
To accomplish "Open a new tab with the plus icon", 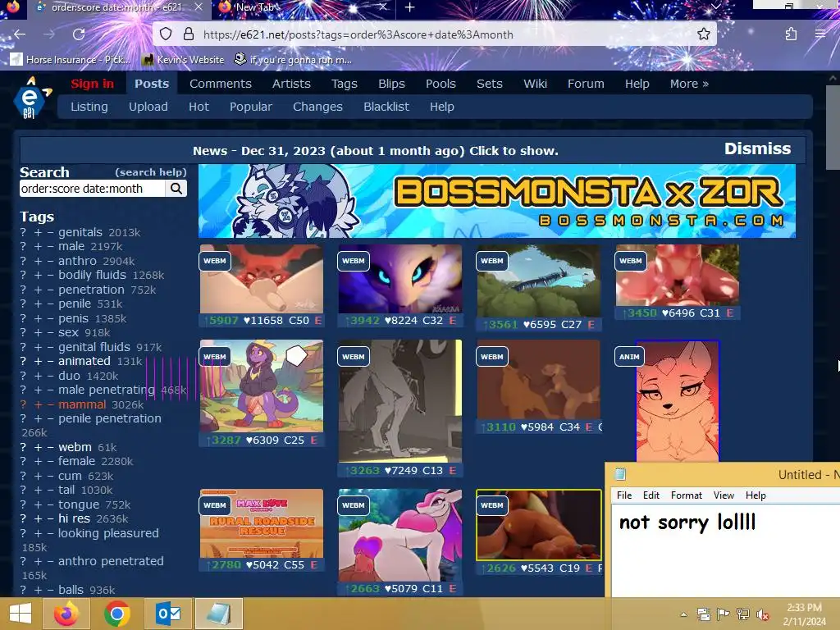I will click(x=409, y=7).
